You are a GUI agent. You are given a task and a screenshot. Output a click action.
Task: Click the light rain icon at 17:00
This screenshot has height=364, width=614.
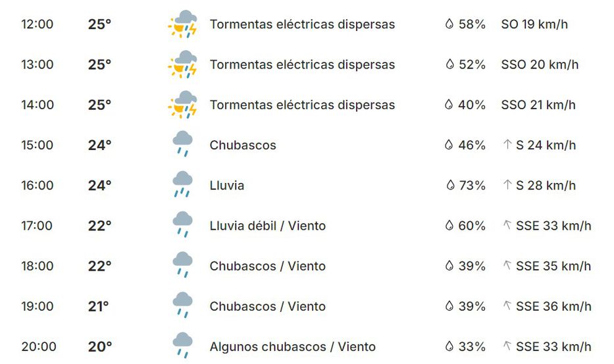click(x=182, y=225)
